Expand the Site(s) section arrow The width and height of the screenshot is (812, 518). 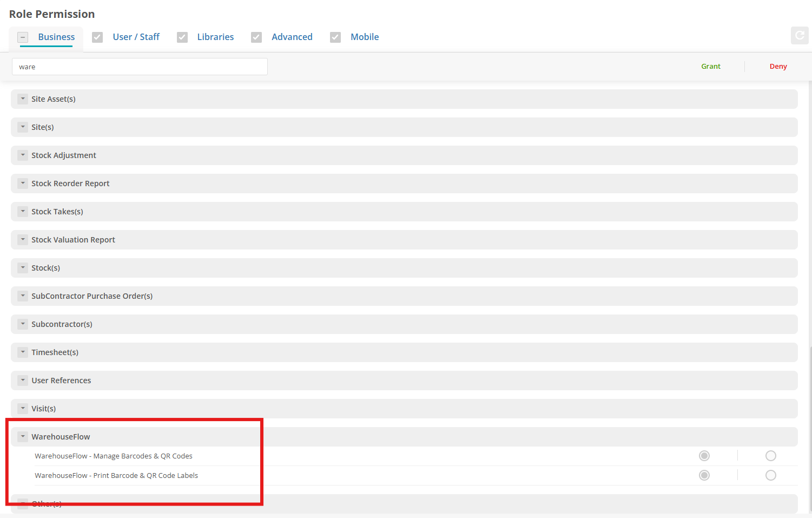[23, 127]
